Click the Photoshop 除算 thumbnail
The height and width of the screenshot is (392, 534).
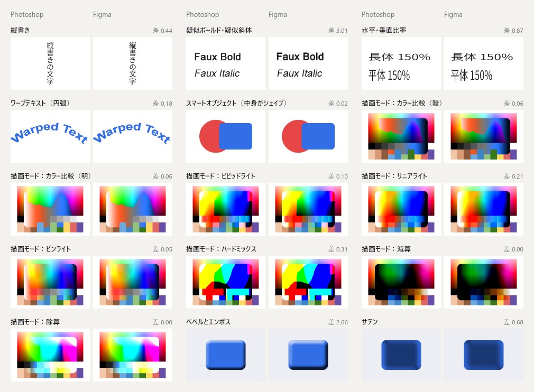[50, 355]
